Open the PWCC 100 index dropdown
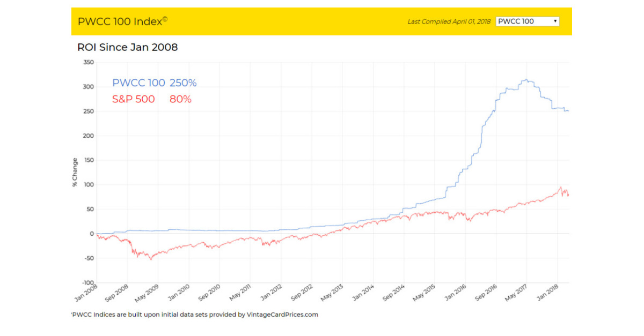The width and height of the screenshot is (644, 336). click(527, 21)
